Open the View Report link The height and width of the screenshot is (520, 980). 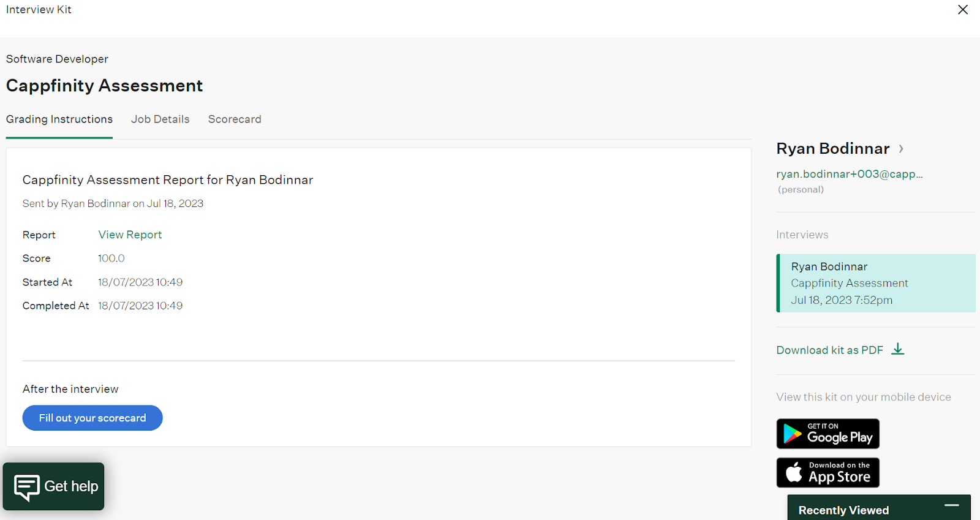pyautogui.click(x=130, y=235)
